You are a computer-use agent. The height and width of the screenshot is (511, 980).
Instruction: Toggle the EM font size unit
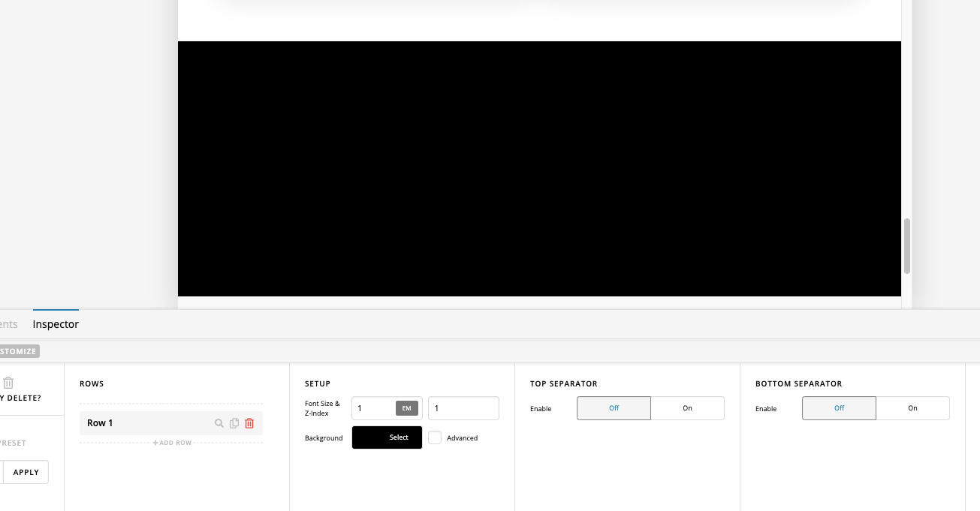pos(406,408)
